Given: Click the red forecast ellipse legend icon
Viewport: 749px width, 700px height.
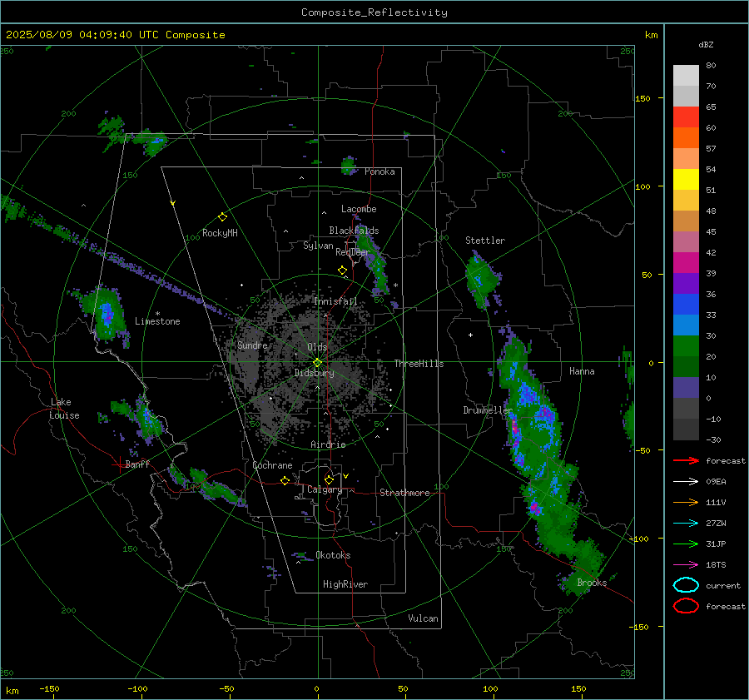Looking at the screenshot, I should 686,606.
